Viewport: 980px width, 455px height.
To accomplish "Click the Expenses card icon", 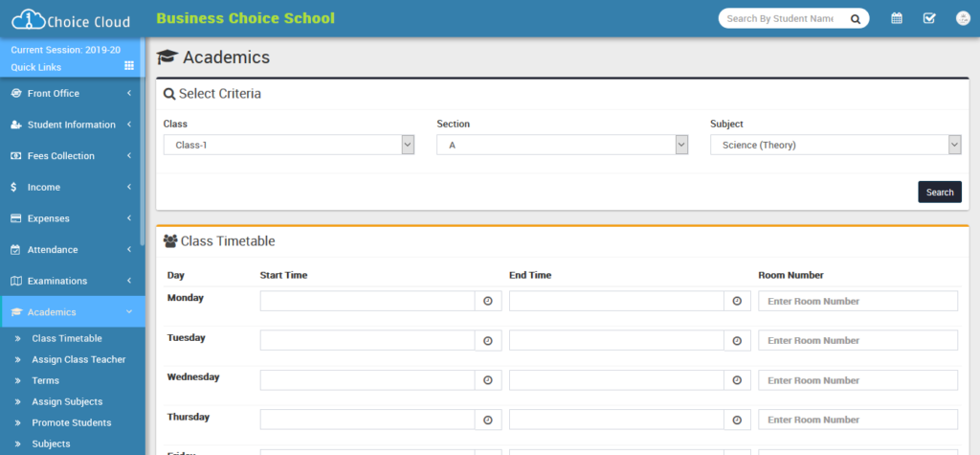I will (16, 218).
